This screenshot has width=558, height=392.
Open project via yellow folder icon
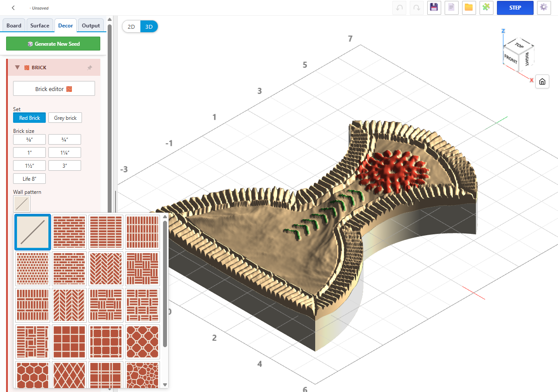pos(469,8)
